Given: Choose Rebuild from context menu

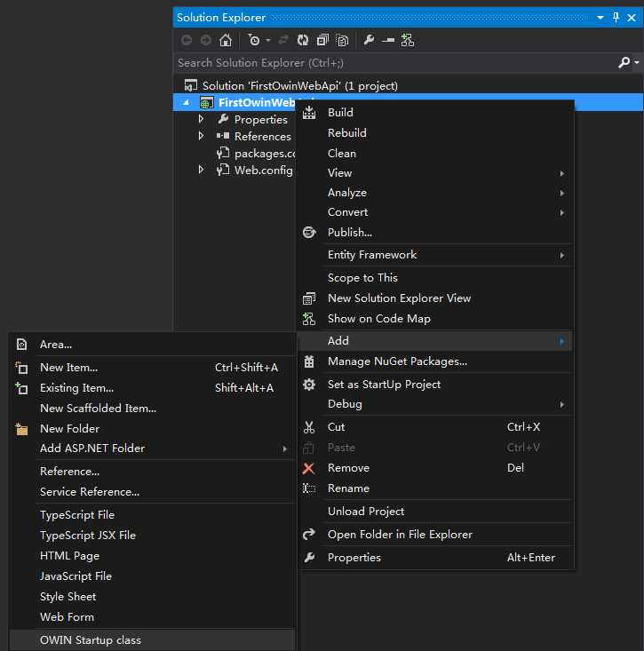Looking at the screenshot, I should point(435,133).
